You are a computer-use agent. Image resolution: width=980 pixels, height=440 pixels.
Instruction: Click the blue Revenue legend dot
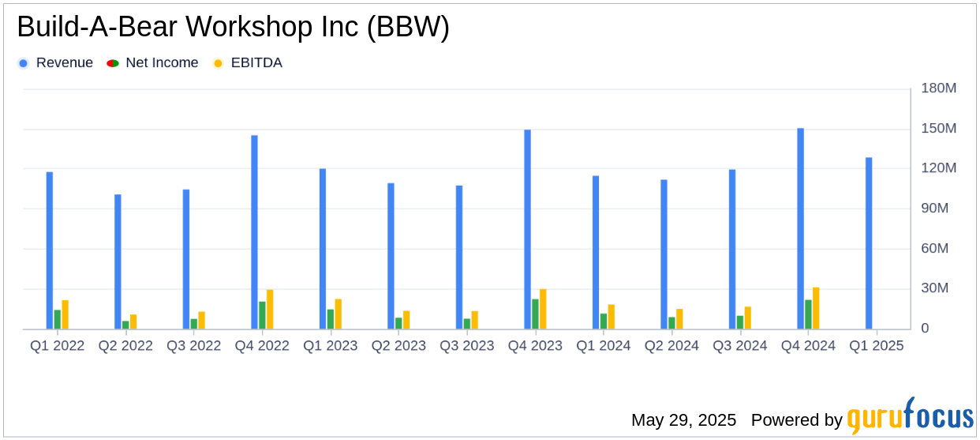tap(23, 63)
